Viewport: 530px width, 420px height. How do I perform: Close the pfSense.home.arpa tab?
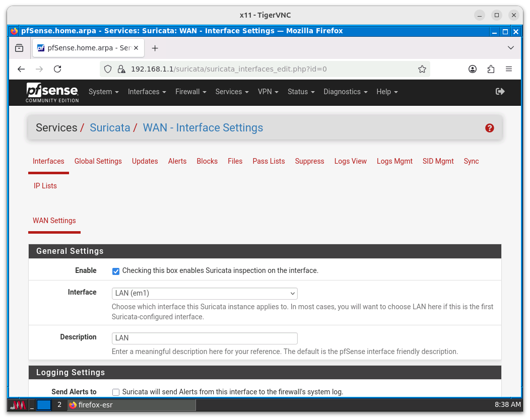click(x=136, y=48)
